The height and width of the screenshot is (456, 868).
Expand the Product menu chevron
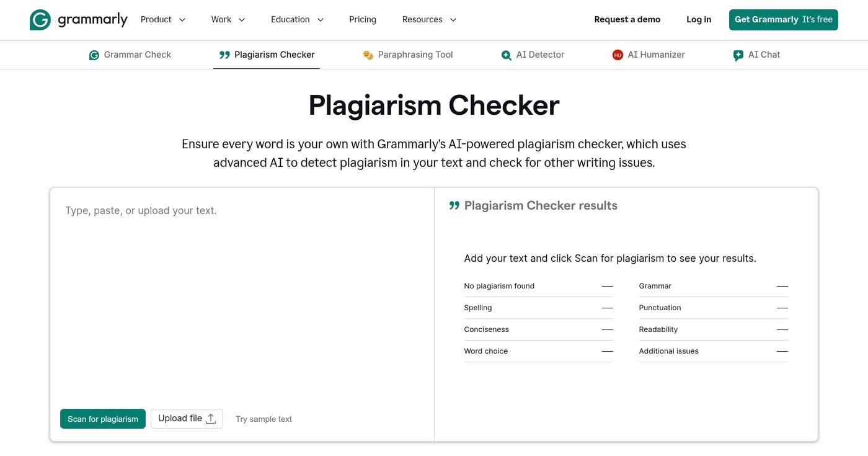click(x=182, y=20)
